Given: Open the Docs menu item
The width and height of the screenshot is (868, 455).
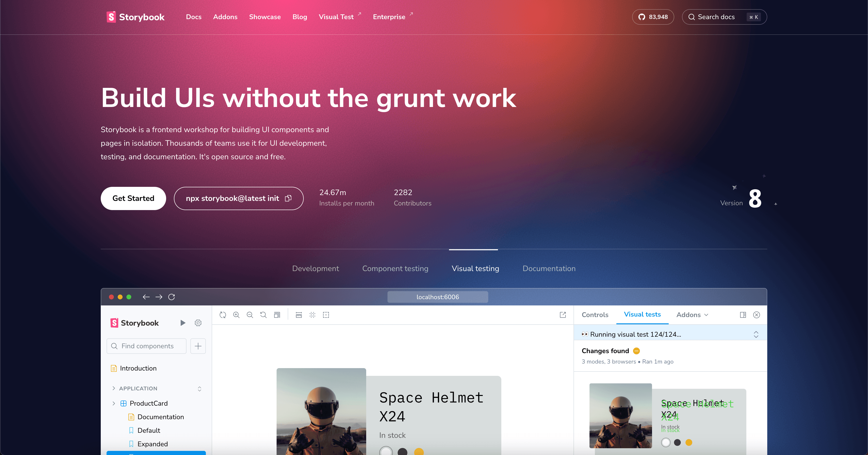Looking at the screenshot, I should [x=194, y=17].
